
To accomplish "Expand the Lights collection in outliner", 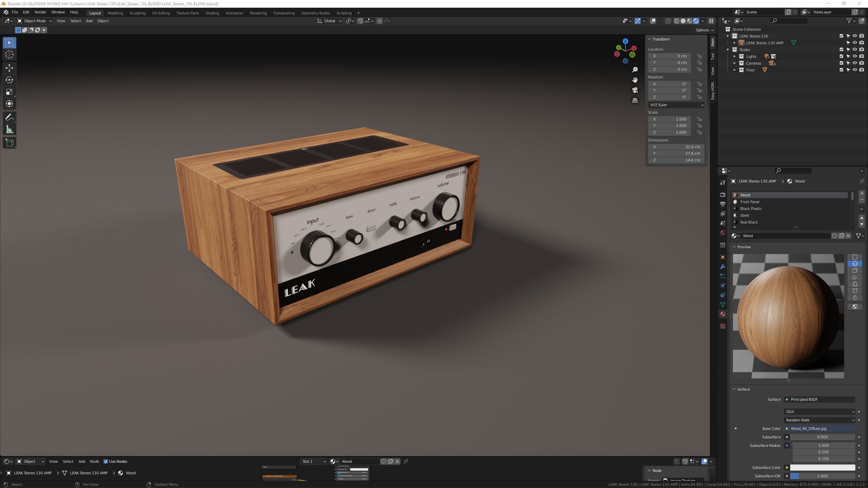I will [735, 56].
